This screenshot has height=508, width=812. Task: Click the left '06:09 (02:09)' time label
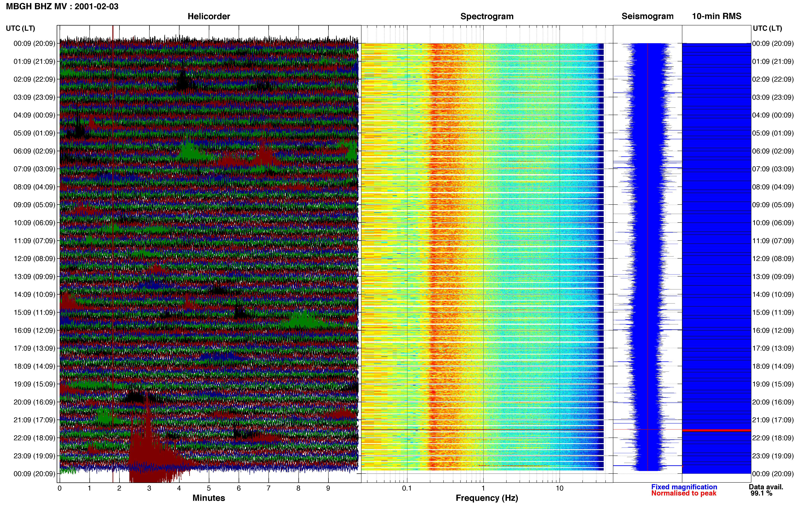point(34,151)
